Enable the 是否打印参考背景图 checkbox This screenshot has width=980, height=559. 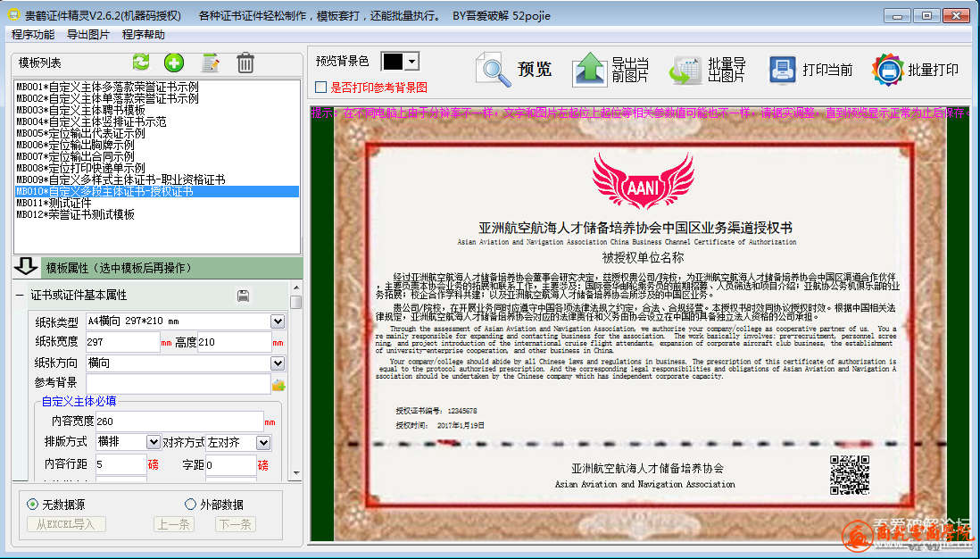tap(321, 88)
